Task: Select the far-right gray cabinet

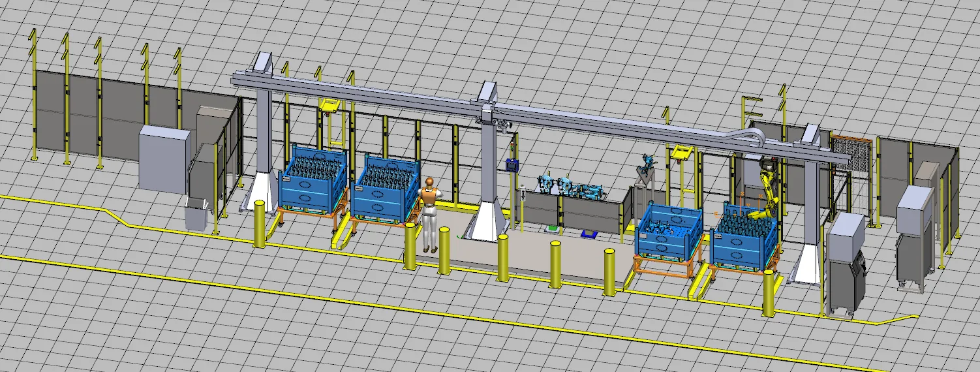Action: click(916, 238)
